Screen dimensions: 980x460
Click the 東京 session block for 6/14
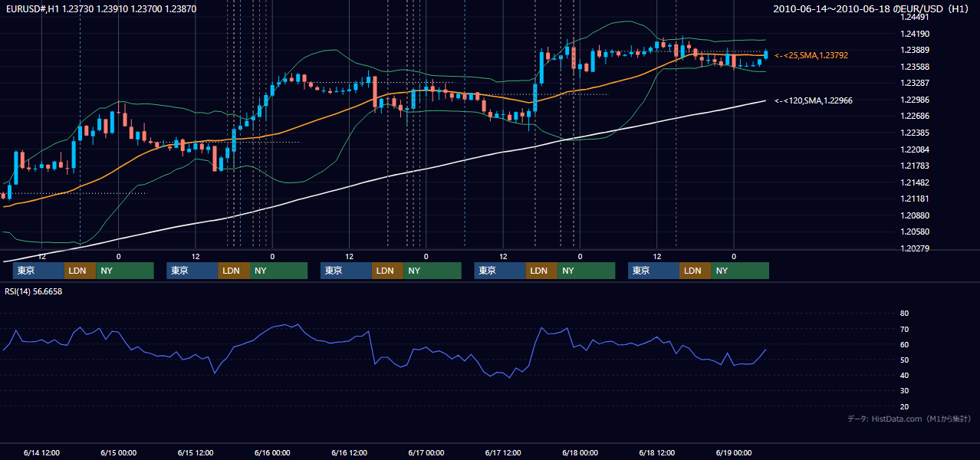pyautogui.click(x=38, y=271)
